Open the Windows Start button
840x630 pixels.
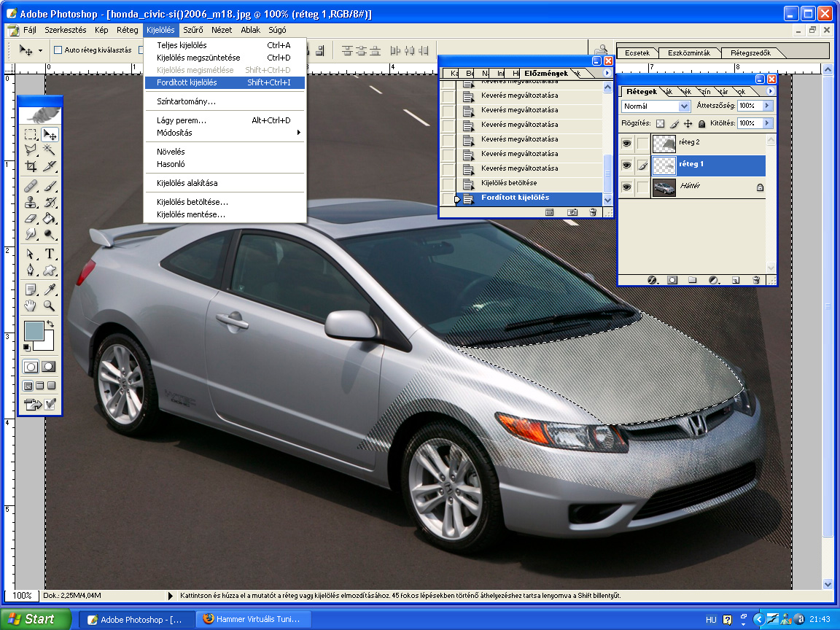pyautogui.click(x=35, y=619)
